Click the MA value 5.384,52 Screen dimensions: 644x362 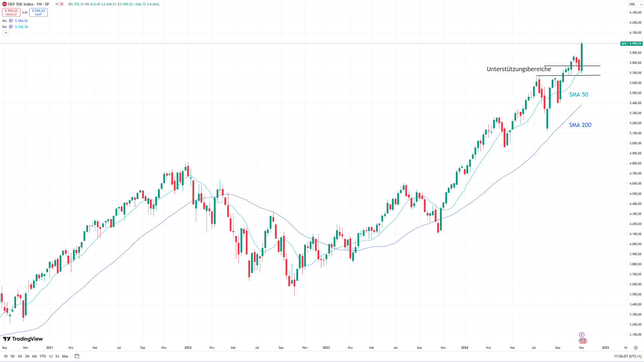(21, 21)
